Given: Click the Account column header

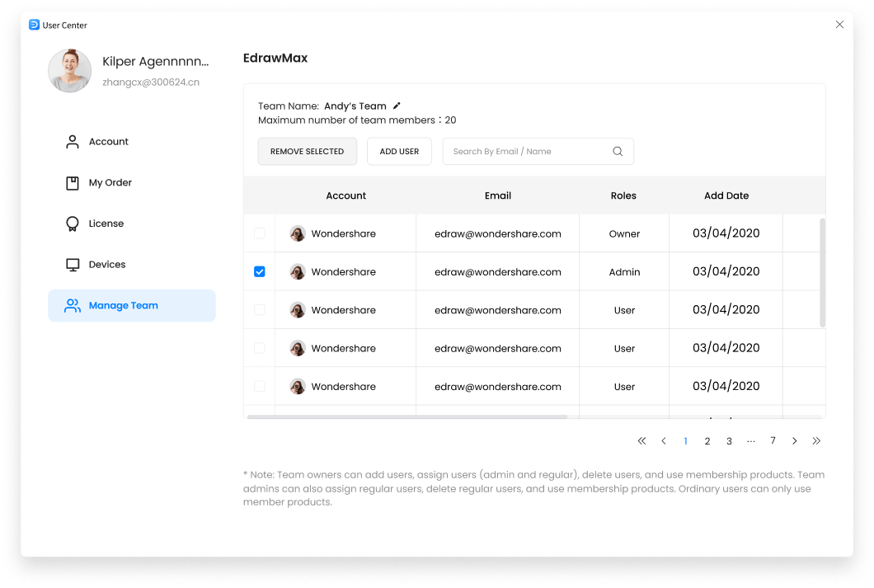Looking at the screenshot, I should point(346,195).
